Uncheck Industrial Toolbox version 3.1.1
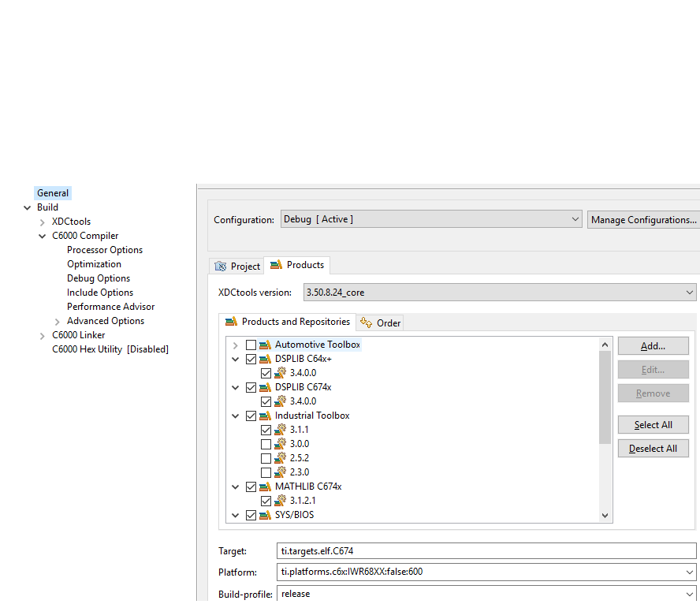The height and width of the screenshot is (604, 700). click(x=266, y=430)
